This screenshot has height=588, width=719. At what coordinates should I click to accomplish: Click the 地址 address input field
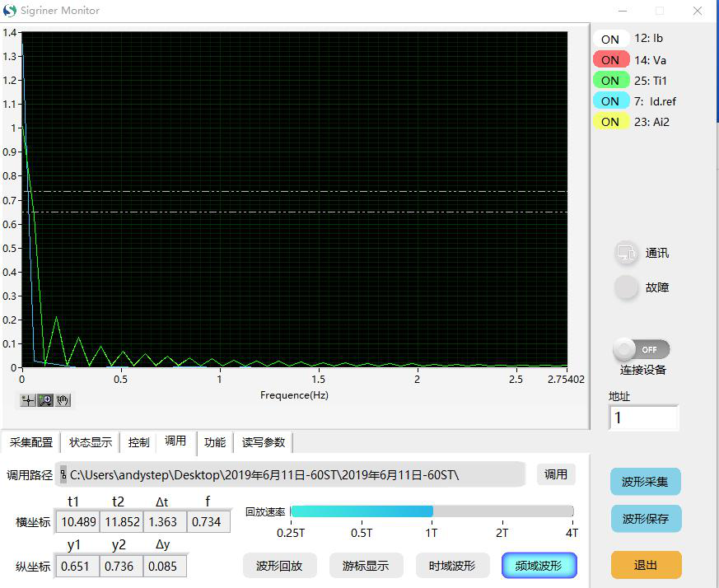[x=644, y=418]
